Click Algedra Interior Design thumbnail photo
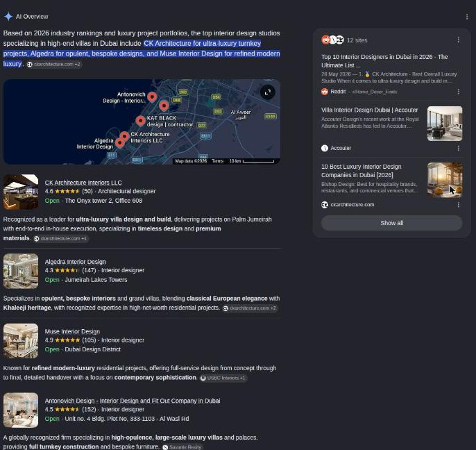 coord(21,271)
